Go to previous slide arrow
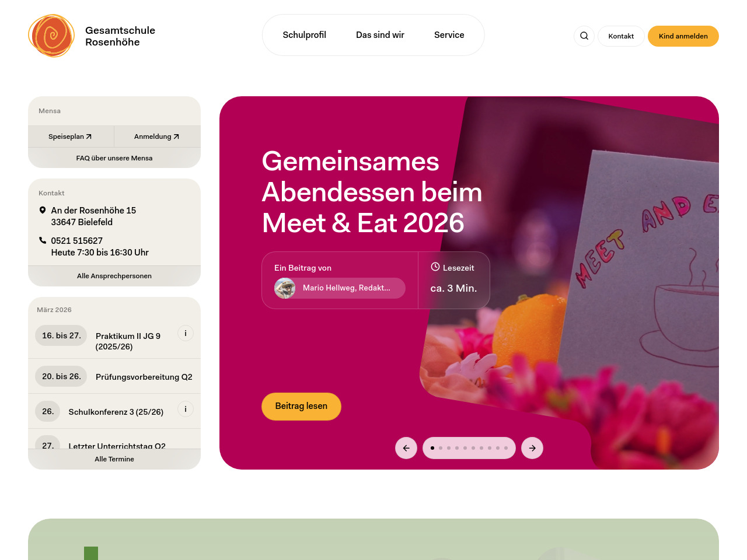This screenshot has width=747, height=560. click(x=406, y=448)
